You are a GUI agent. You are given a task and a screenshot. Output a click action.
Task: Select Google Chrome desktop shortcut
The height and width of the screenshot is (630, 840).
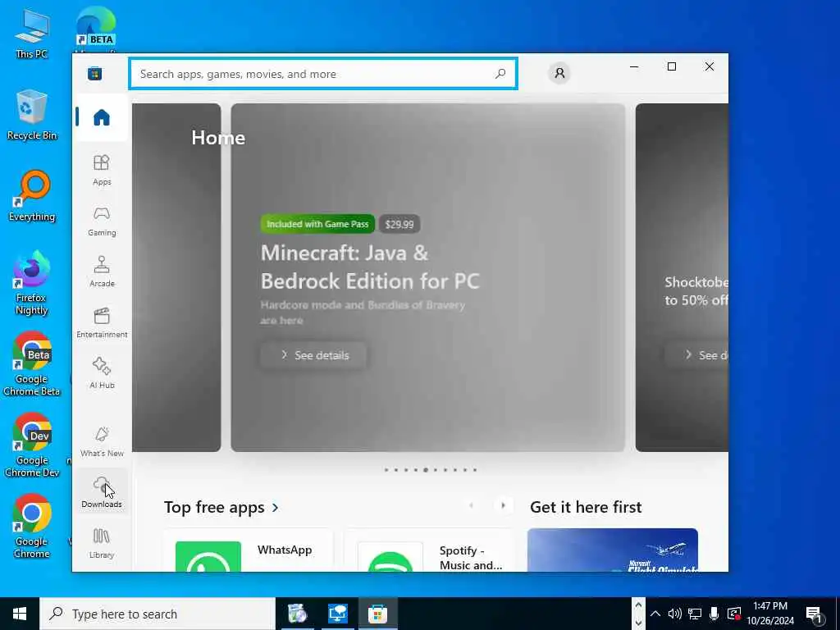[x=32, y=527]
